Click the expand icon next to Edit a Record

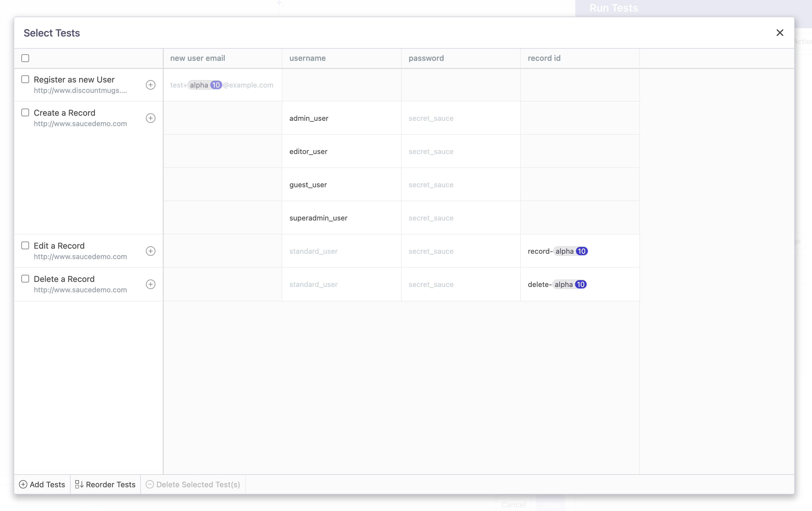tap(151, 251)
